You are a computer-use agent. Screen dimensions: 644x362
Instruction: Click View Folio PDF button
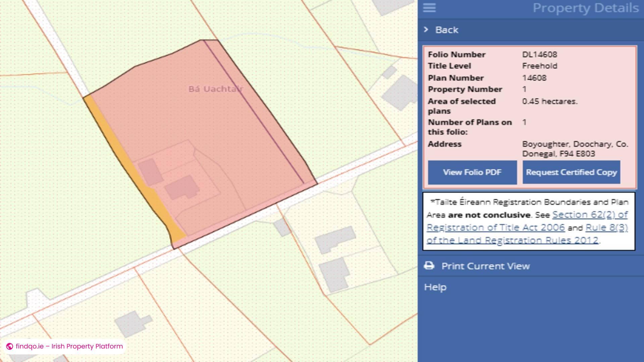[472, 172]
